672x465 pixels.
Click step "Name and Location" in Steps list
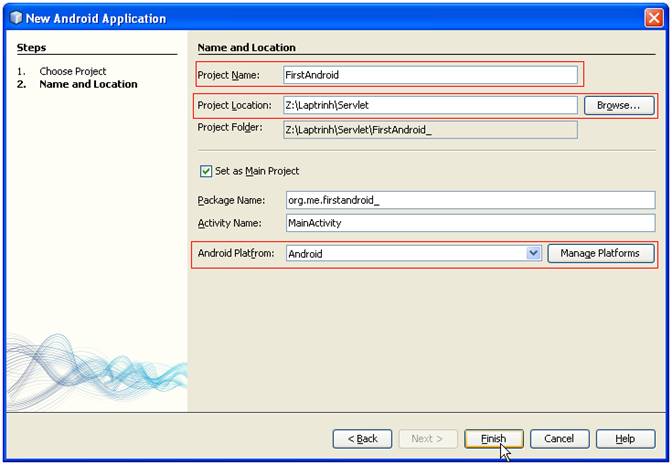[x=88, y=84]
